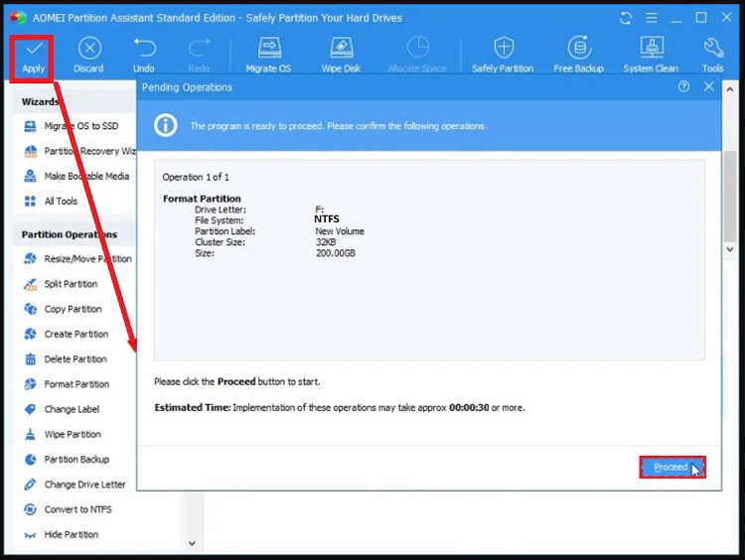Click the Discard toolbar icon
Image resolution: width=745 pixels, height=560 pixels.
pos(88,48)
